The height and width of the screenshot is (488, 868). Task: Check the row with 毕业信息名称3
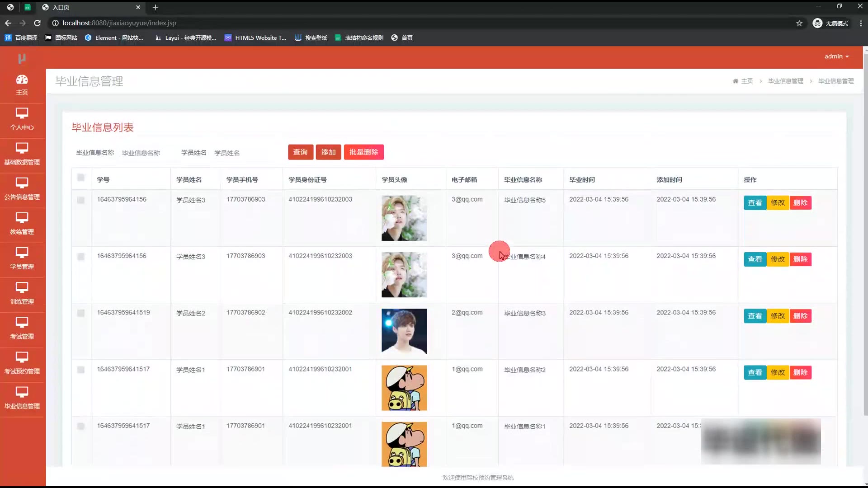81,313
